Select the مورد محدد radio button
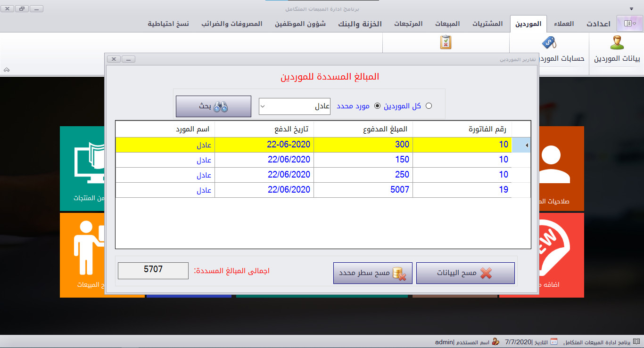 click(x=377, y=106)
